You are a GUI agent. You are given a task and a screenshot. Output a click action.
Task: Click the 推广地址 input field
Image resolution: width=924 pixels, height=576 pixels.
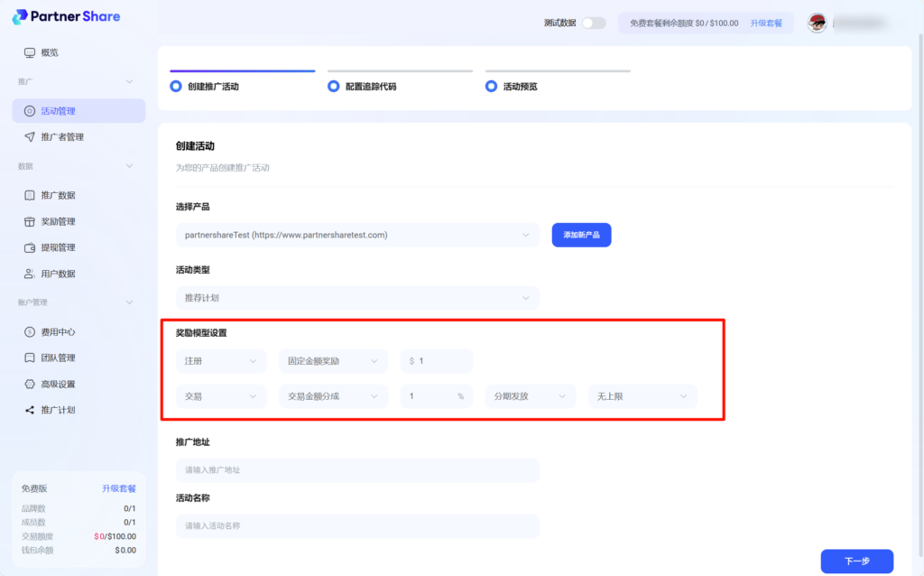coord(357,469)
